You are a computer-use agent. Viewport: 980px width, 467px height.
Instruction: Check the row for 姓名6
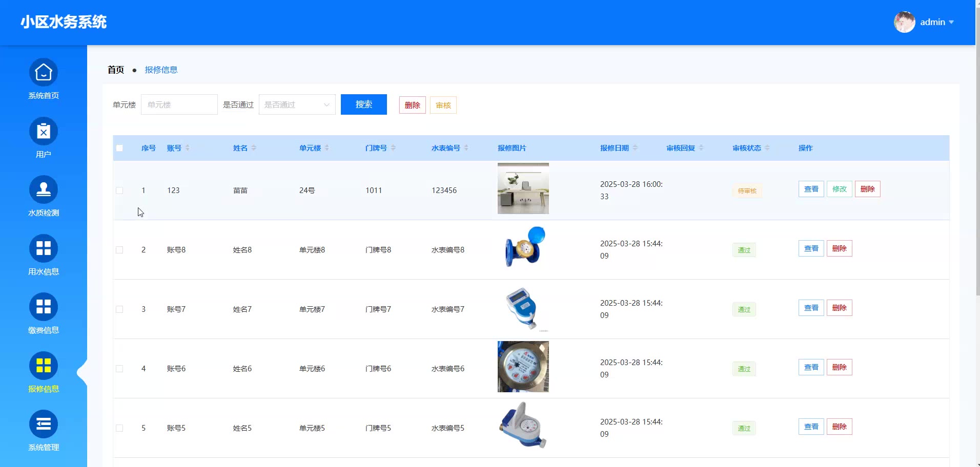pyautogui.click(x=119, y=369)
